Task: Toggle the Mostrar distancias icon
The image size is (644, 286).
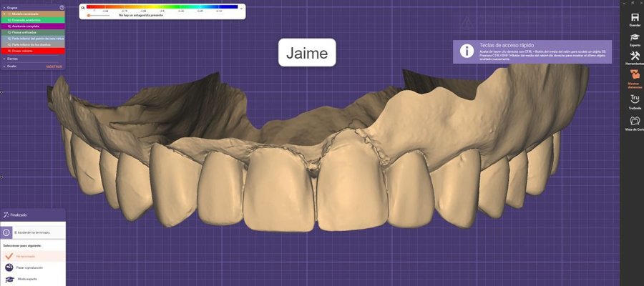Action: 634,75
